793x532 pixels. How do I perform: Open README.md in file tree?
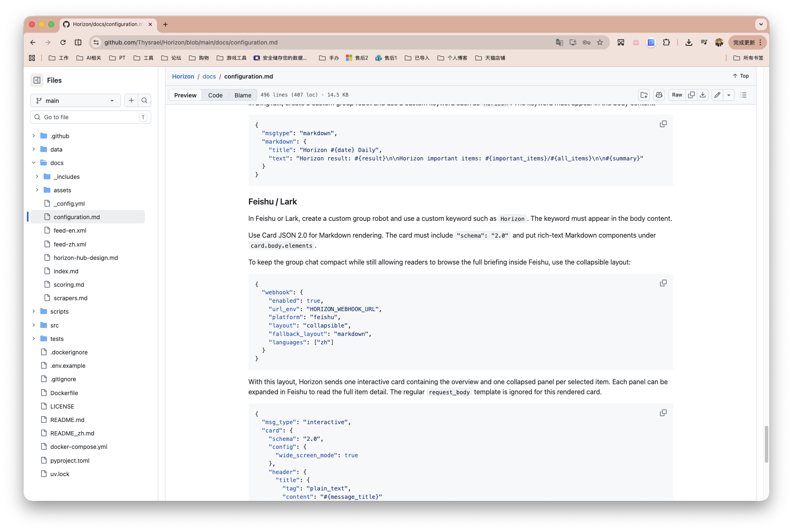[67, 420]
